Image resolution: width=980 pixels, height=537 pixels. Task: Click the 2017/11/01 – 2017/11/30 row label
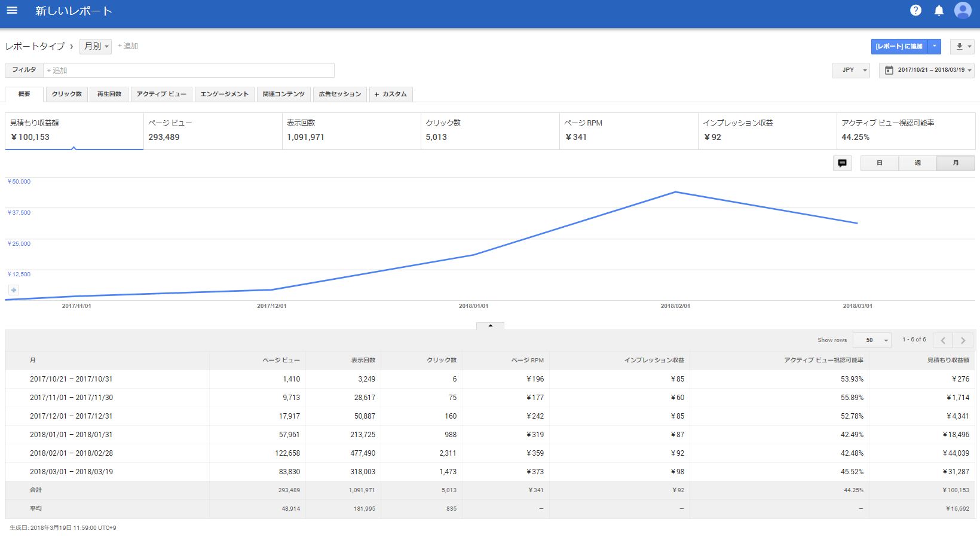71,398
